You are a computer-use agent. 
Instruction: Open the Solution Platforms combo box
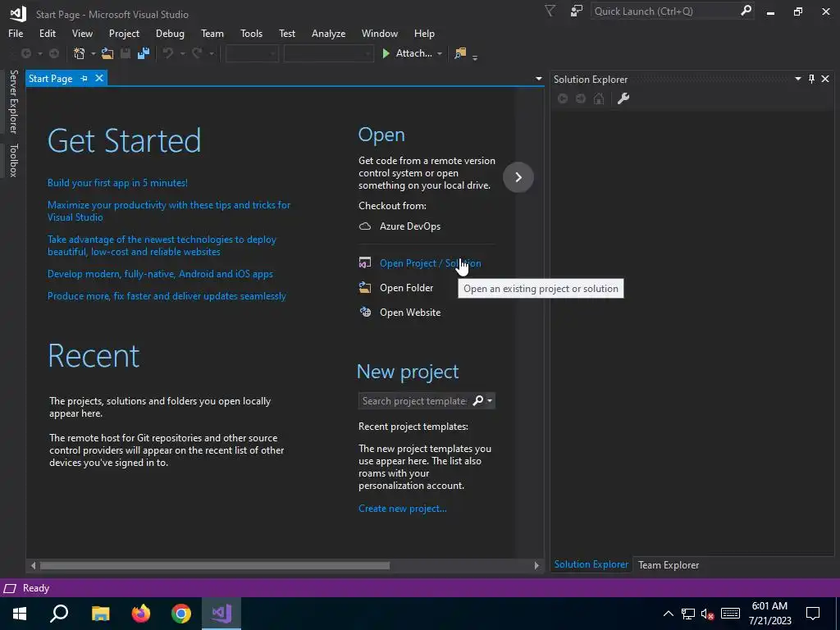click(328, 53)
